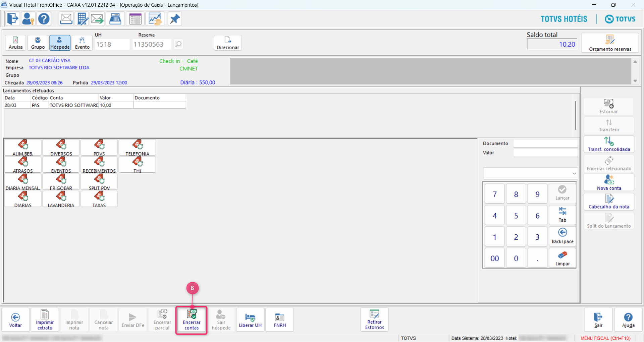Create a Nova conta
Viewport: 644px width, 342px height.
(609, 182)
